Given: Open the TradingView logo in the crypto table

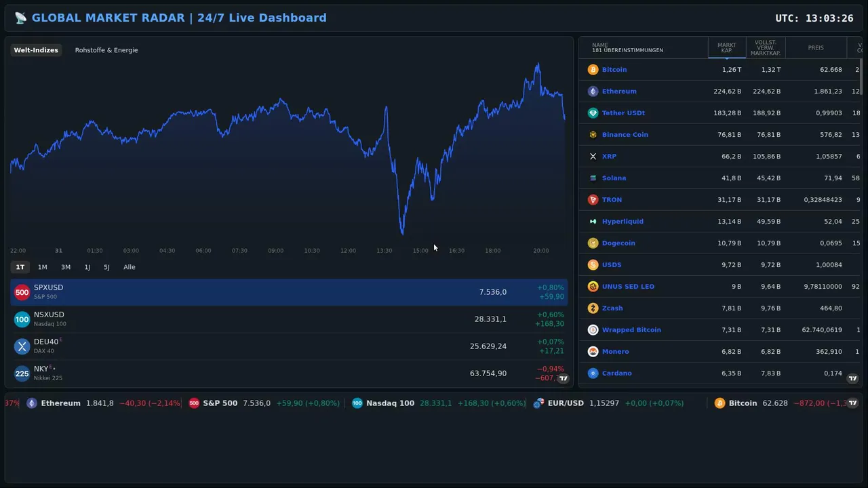Looking at the screenshot, I should click(852, 378).
